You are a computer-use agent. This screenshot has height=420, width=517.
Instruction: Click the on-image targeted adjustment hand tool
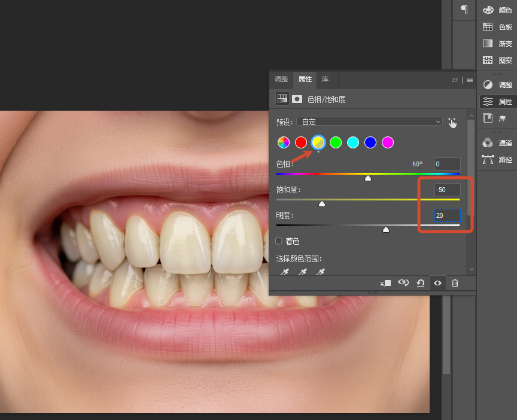tap(452, 123)
